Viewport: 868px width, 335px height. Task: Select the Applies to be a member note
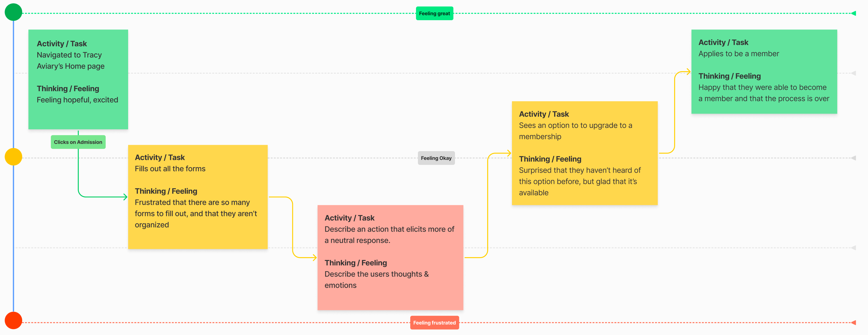pos(764,71)
